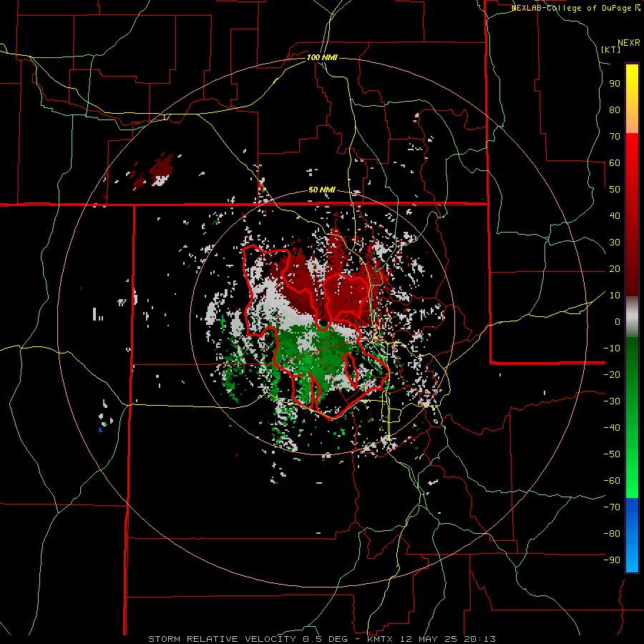This screenshot has height=644, width=644.
Task: Click the 90 value on the velocity scale
Action: tap(615, 84)
